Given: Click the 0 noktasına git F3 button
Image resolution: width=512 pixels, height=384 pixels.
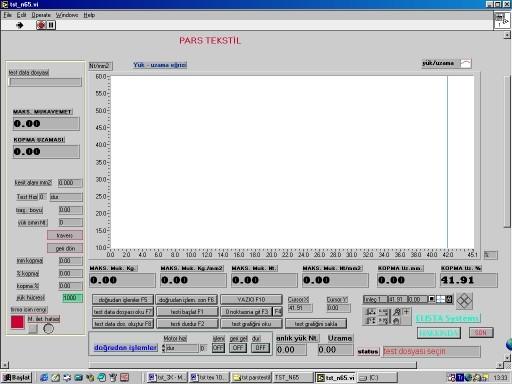Looking at the screenshot, I should (247, 312).
